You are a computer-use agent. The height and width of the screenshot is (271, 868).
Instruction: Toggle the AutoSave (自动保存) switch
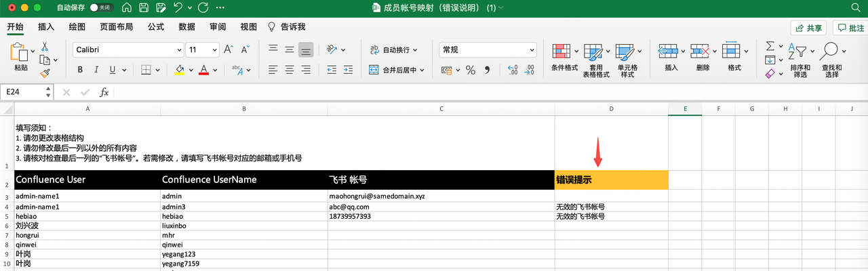pyautogui.click(x=102, y=7)
